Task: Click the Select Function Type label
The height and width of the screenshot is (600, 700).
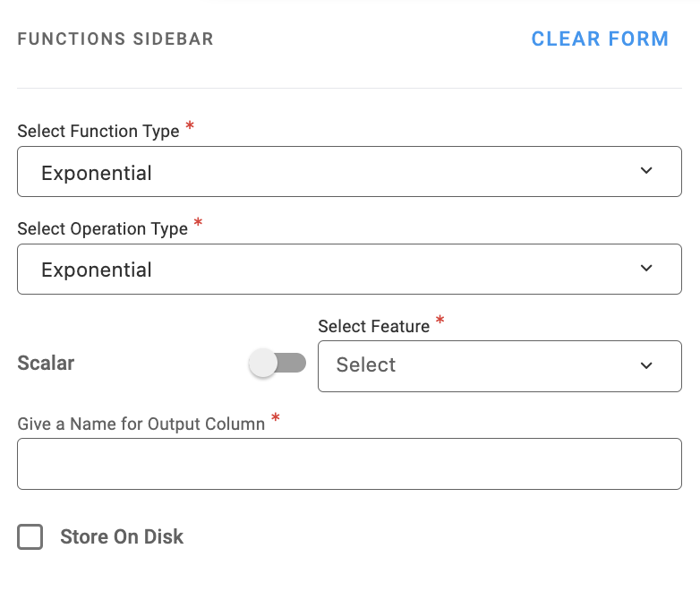Action: (x=98, y=132)
